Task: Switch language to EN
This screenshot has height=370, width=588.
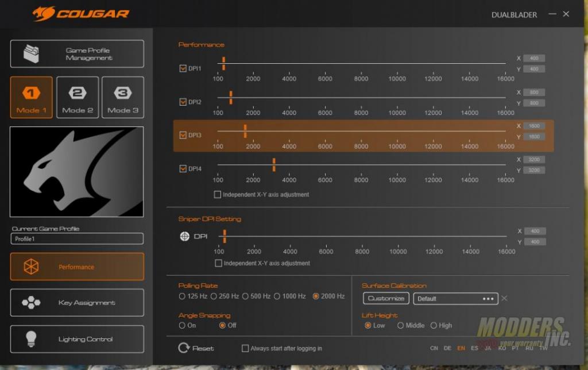Action: 461,348
